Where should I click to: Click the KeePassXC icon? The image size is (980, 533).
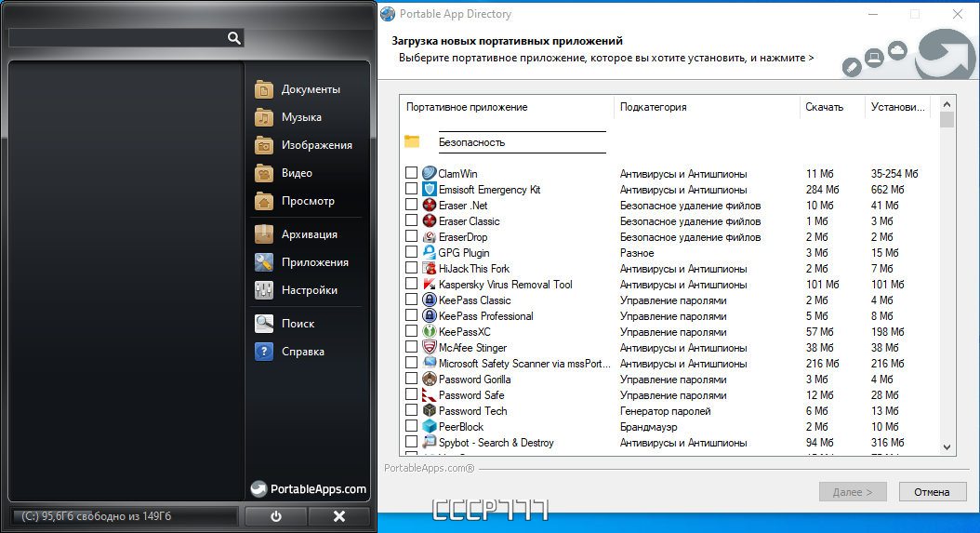(x=429, y=331)
